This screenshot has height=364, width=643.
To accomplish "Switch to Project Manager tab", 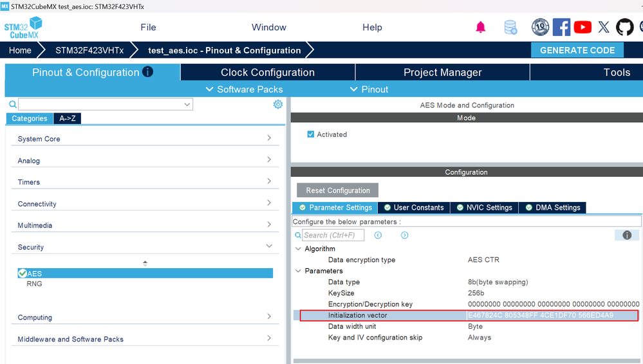I will coord(442,72).
